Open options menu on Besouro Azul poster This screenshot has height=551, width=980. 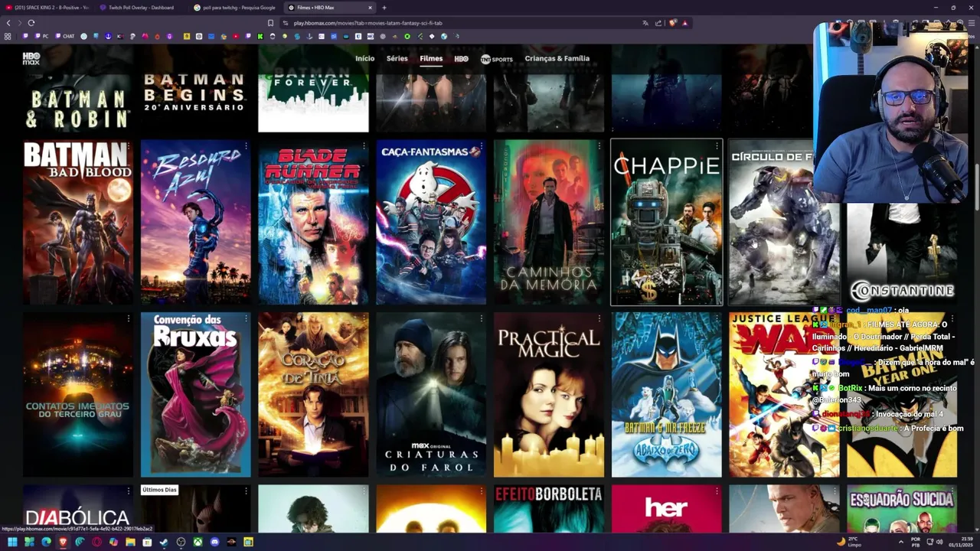pos(246,146)
